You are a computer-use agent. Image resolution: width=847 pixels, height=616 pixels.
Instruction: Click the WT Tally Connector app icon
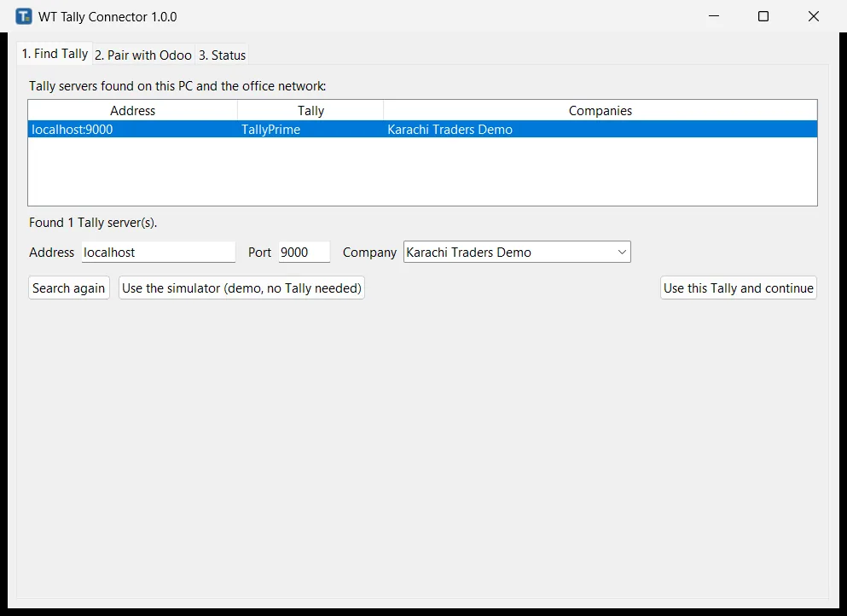coord(24,17)
